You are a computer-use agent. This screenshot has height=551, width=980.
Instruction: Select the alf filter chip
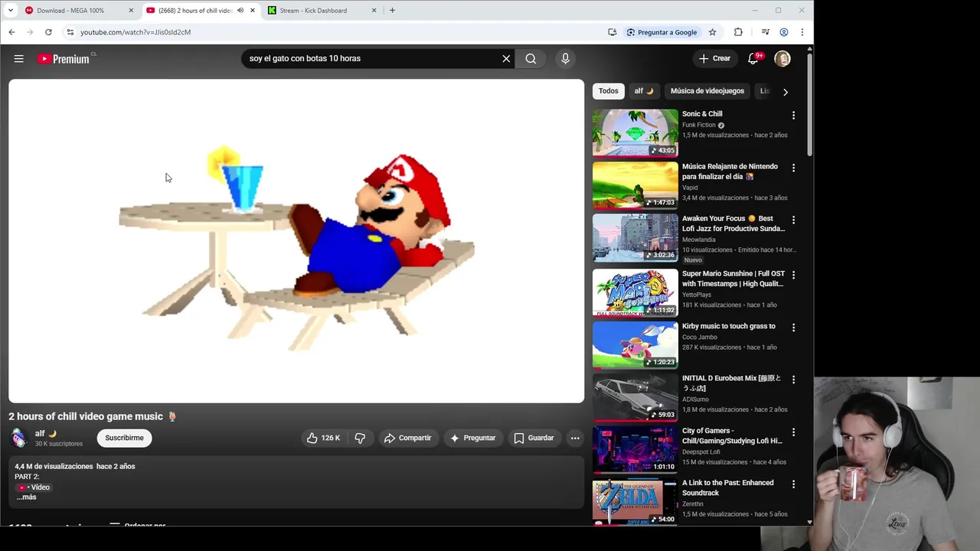[644, 91]
